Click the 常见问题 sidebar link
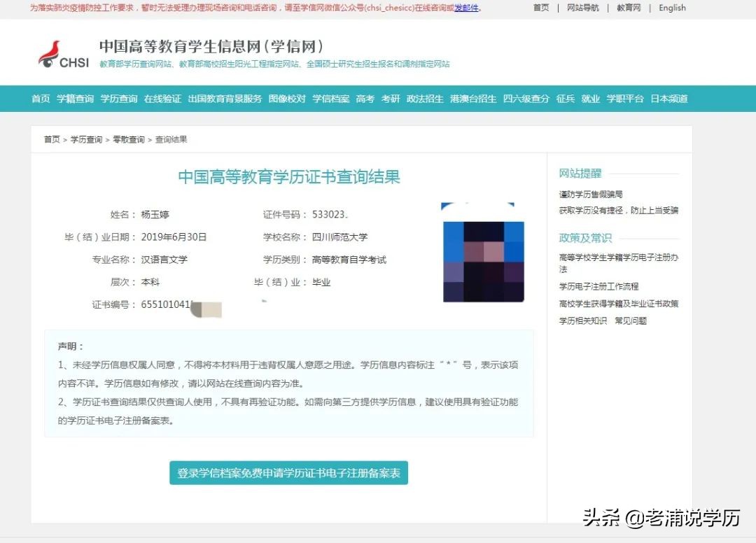 pos(630,320)
